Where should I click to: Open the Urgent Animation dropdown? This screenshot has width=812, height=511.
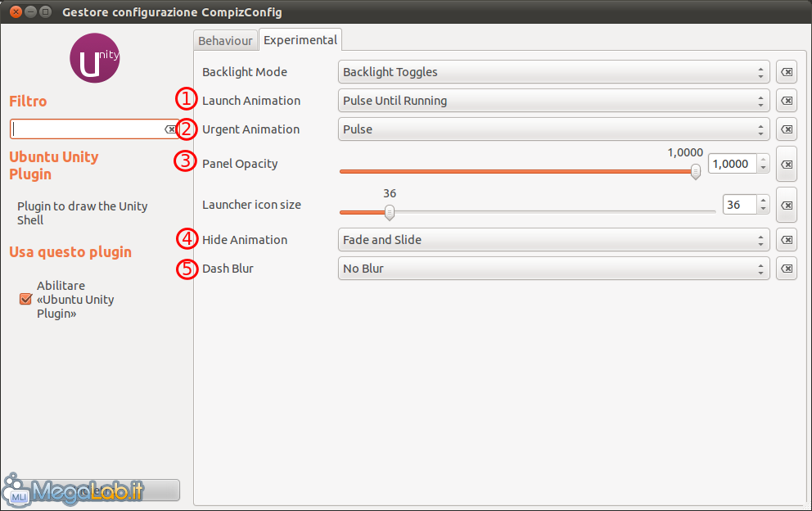tap(553, 129)
